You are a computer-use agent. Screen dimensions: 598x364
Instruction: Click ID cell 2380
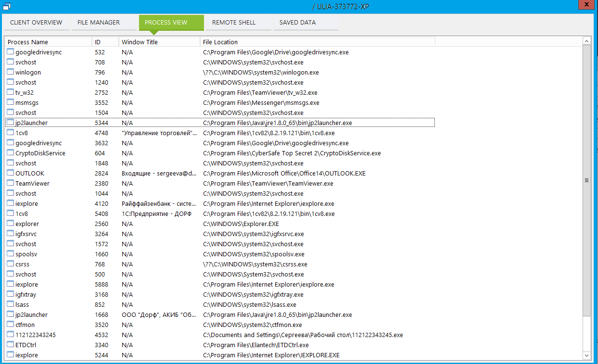pyautogui.click(x=102, y=183)
